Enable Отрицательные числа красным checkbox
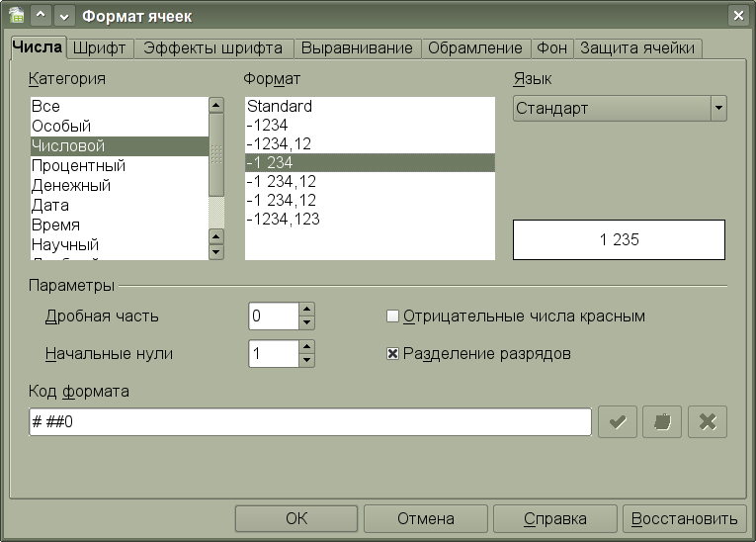Viewport: 756px width, 542px height. [x=392, y=316]
